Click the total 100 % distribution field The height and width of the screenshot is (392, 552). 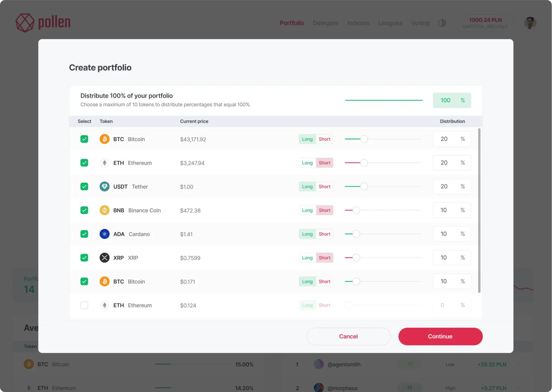click(x=452, y=100)
